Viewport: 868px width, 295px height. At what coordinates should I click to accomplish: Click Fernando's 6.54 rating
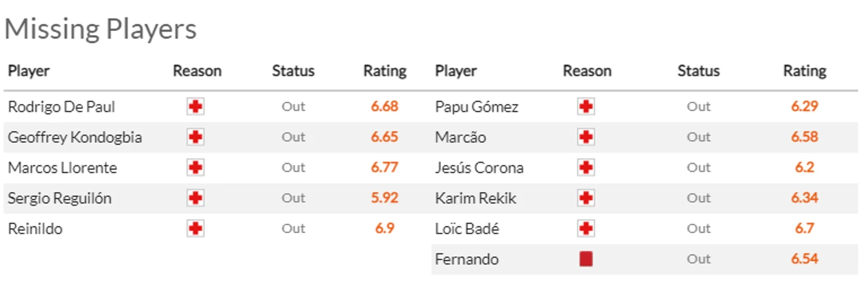click(x=804, y=259)
